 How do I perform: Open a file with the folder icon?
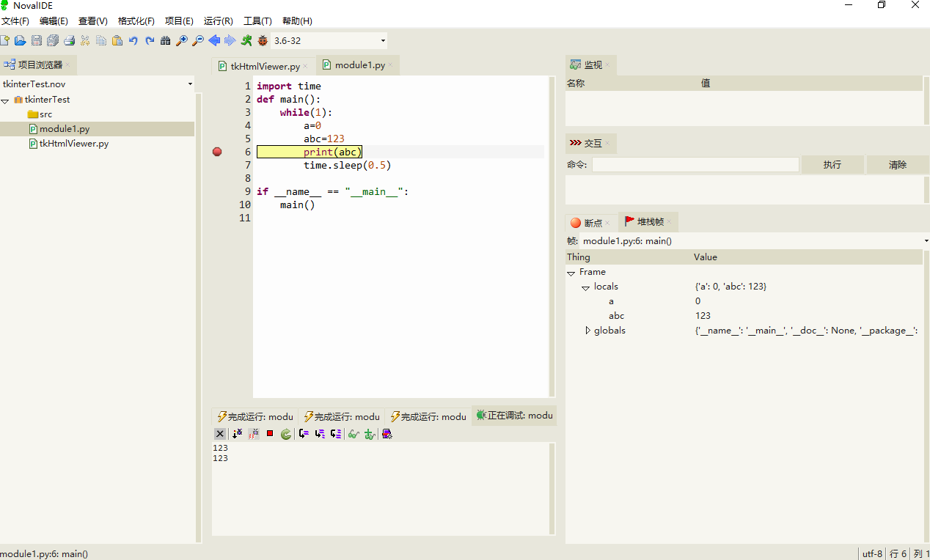[x=21, y=40]
